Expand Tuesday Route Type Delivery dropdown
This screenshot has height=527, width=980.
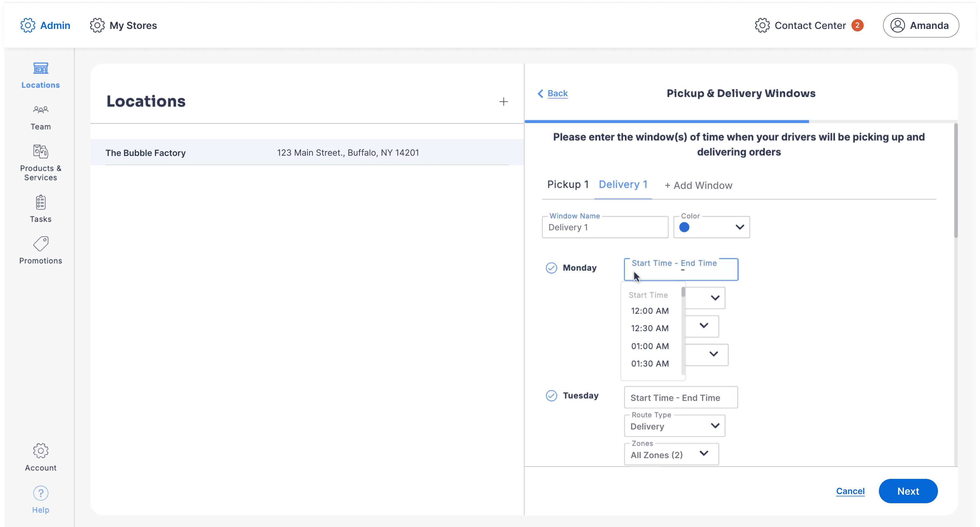tap(675, 426)
